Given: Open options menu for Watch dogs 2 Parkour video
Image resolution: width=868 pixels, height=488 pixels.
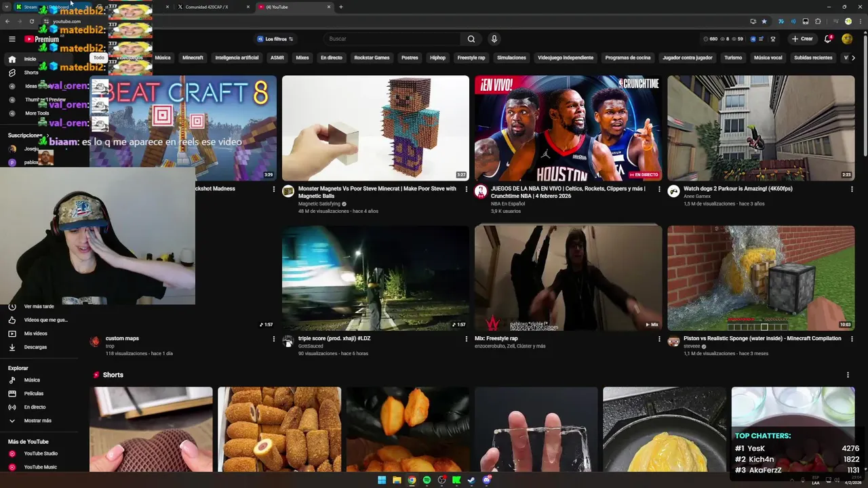Looking at the screenshot, I should tap(852, 189).
